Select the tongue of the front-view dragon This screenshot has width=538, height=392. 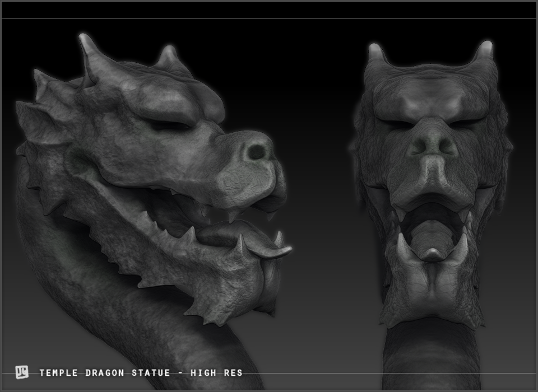430,241
